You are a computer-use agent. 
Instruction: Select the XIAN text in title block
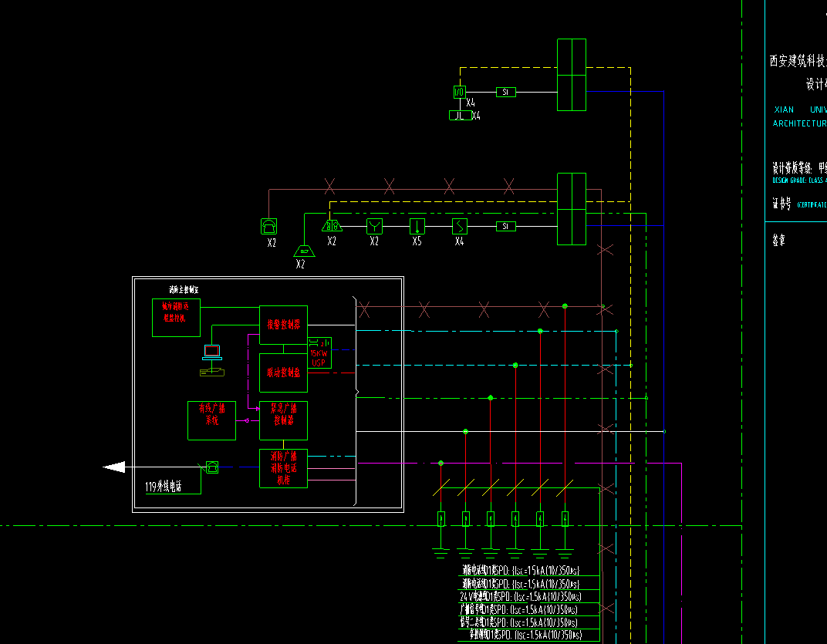point(784,110)
